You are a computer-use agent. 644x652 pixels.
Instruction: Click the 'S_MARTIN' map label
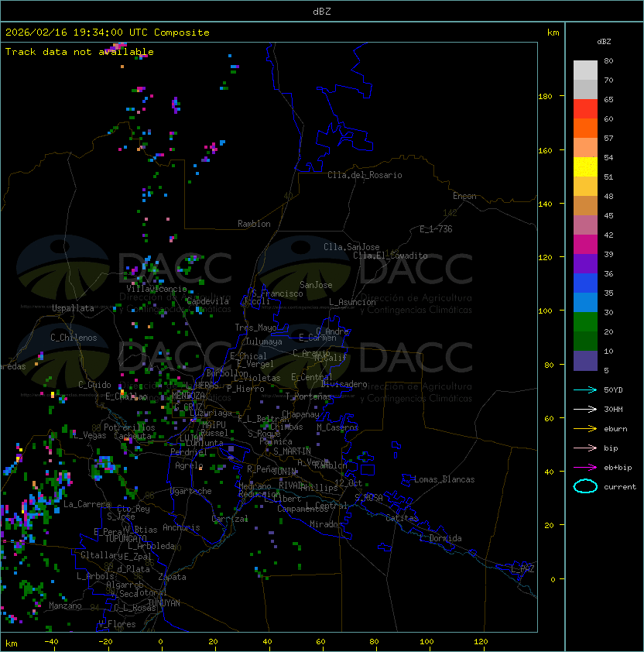[x=292, y=451]
